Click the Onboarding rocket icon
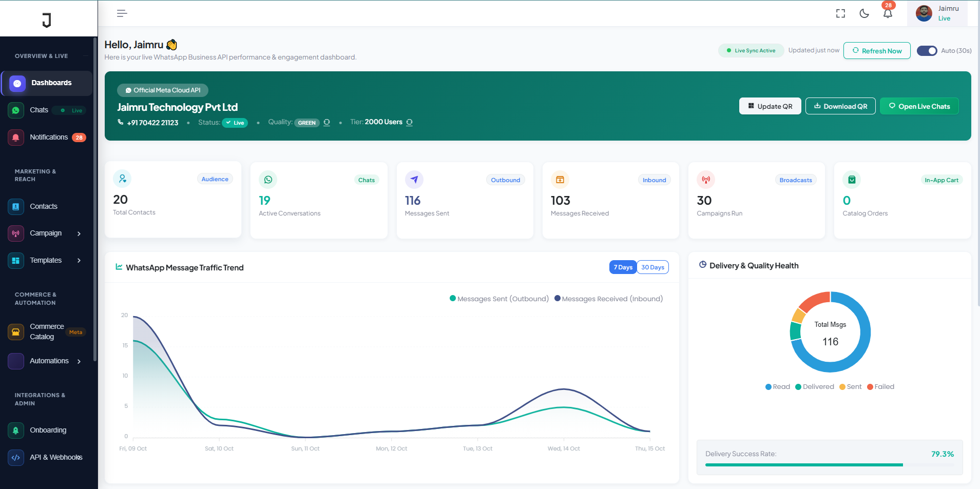Image resolution: width=980 pixels, height=489 pixels. [x=16, y=431]
